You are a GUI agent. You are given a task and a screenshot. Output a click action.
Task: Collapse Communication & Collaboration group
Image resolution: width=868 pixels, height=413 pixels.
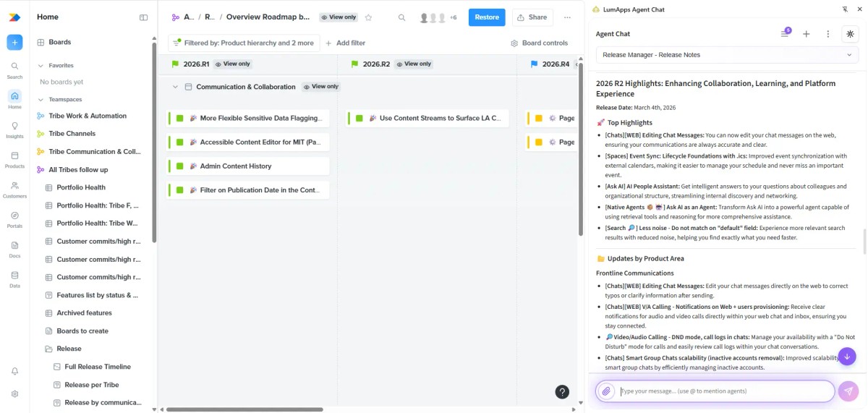coord(175,87)
